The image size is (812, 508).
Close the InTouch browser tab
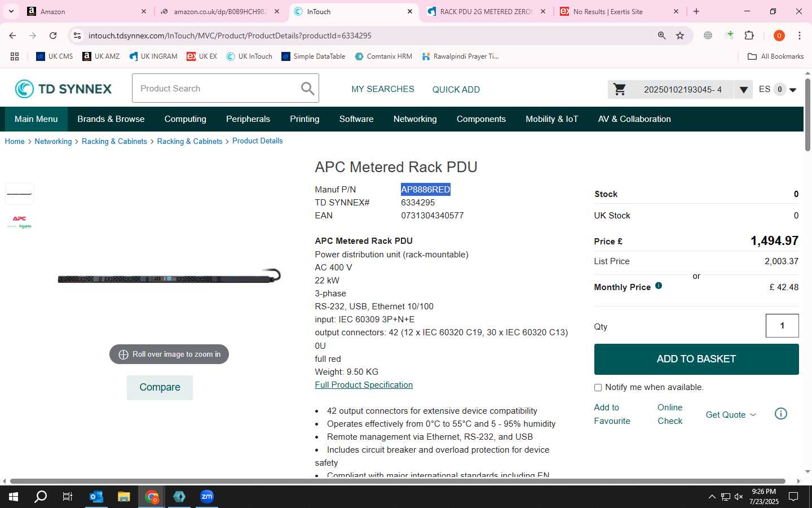point(410,11)
